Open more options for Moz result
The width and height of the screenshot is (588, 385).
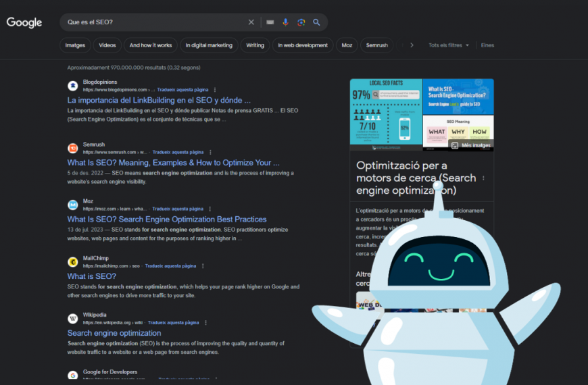[x=210, y=209]
